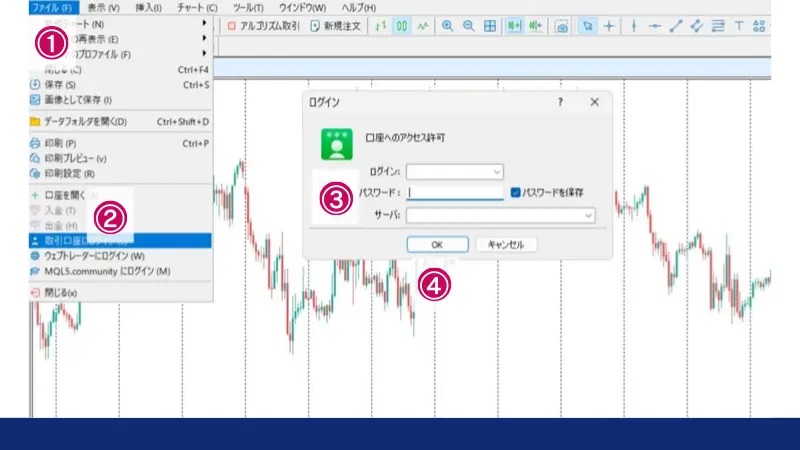
Task: Expand the サーバ dropdown list
Action: click(588, 214)
